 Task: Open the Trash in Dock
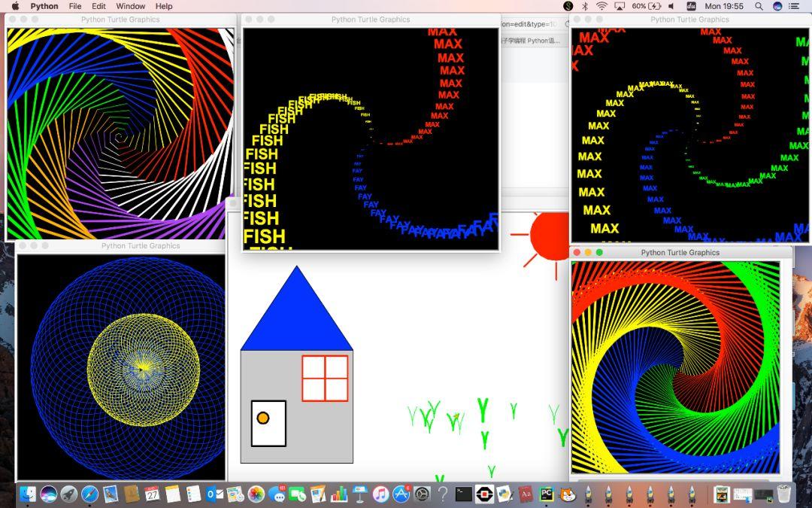coord(784,494)
